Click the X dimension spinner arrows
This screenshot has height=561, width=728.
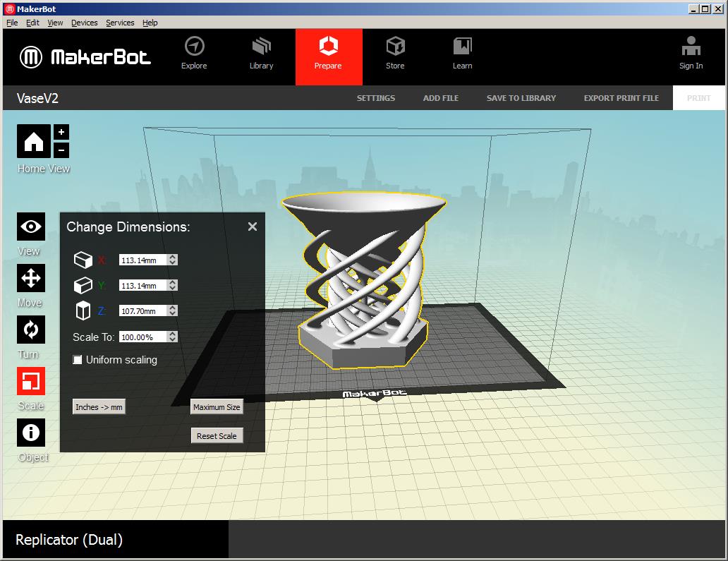(x=173, y=260)
